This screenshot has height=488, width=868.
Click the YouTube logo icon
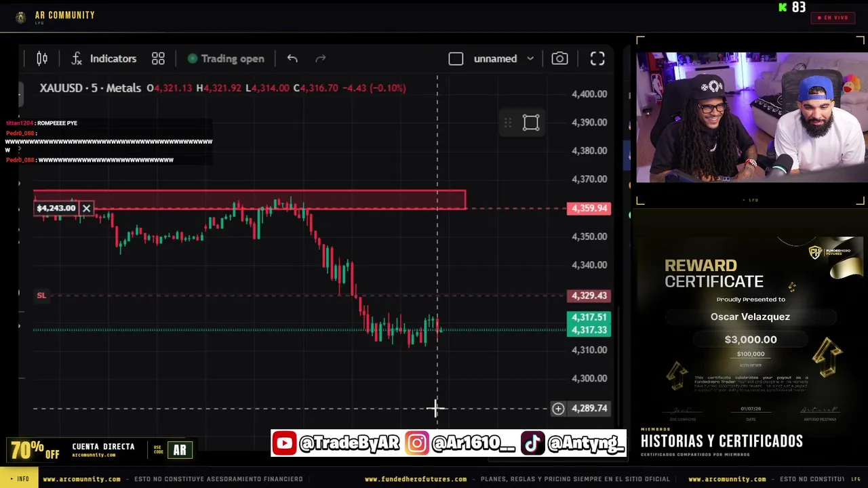click(x=285, y=443)
